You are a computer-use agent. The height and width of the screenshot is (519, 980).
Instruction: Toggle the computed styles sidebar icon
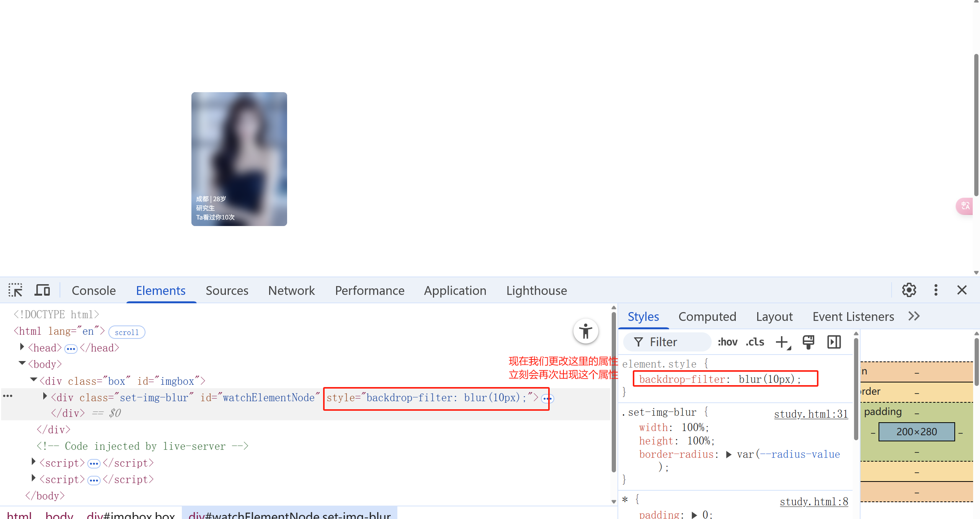tap(834, 342)
